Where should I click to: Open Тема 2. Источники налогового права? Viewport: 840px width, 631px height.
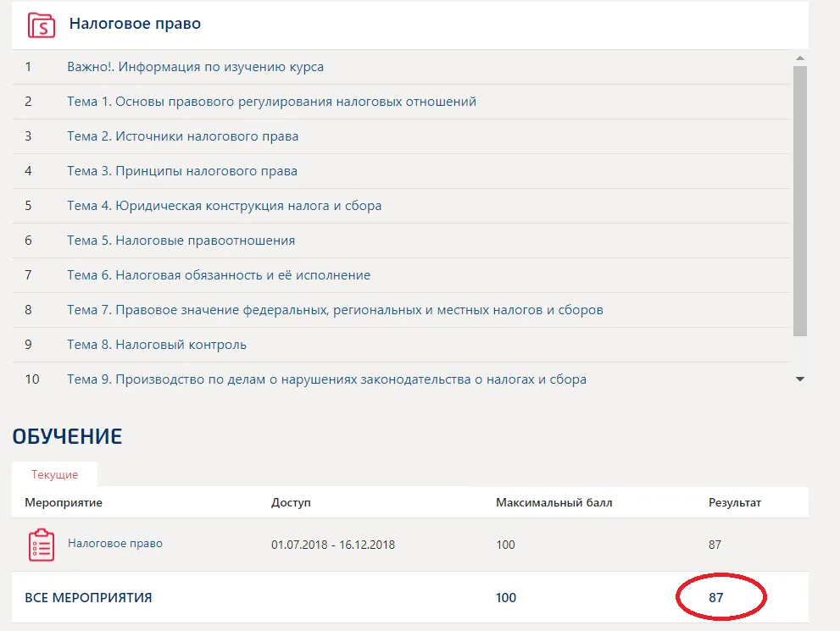tap(183, 136)
